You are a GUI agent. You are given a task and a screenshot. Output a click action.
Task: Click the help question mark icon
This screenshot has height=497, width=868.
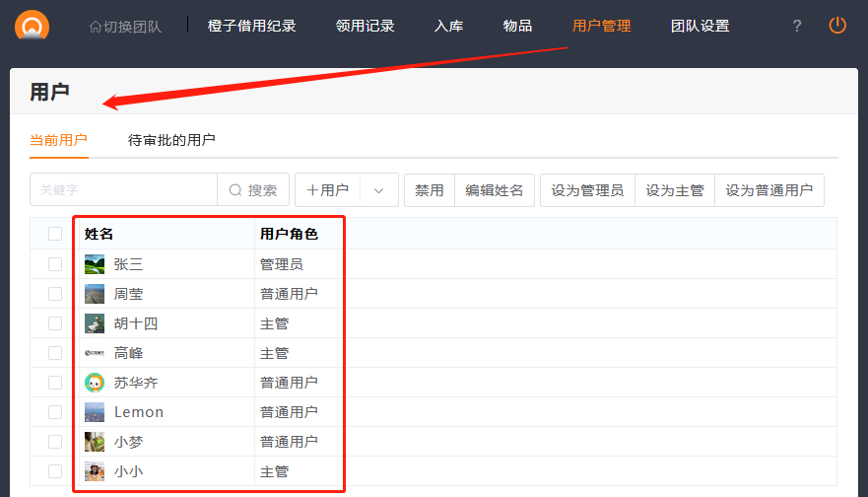[797, 27]
